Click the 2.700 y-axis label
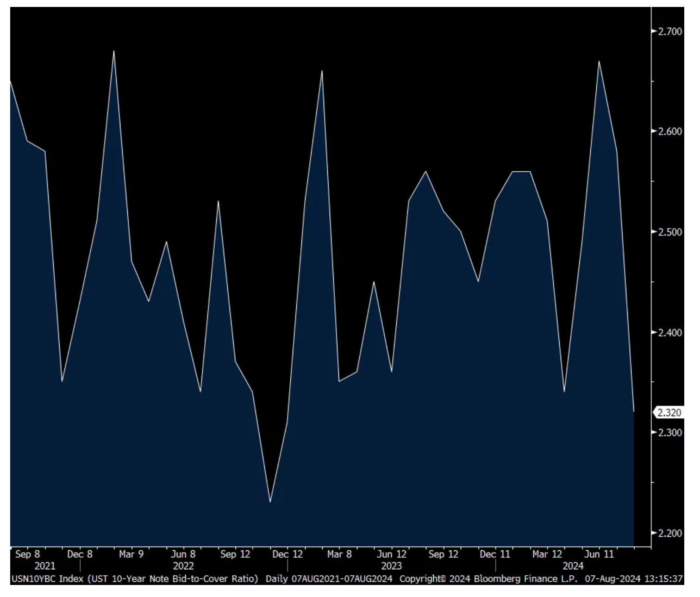The height and width of the screenshot is (597, 700). [669, 31]
